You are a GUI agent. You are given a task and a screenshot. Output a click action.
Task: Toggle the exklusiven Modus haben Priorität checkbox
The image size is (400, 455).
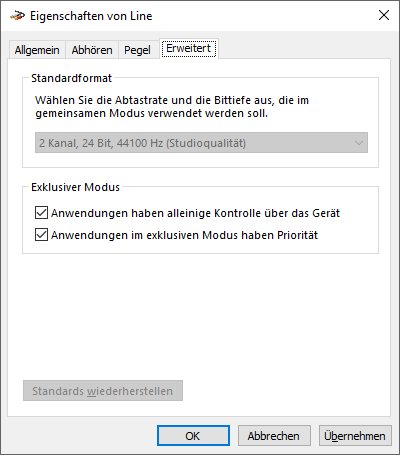coord(41,235)
